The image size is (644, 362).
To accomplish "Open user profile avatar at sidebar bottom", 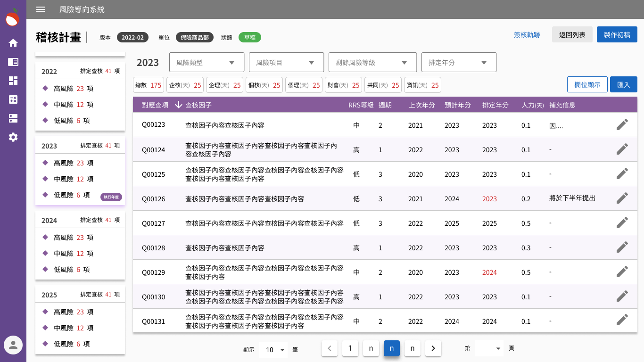I will point(13,345).
